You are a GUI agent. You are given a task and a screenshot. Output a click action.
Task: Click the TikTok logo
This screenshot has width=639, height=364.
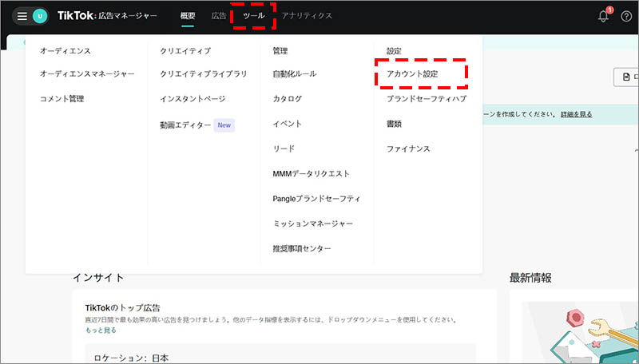point(76,16)
